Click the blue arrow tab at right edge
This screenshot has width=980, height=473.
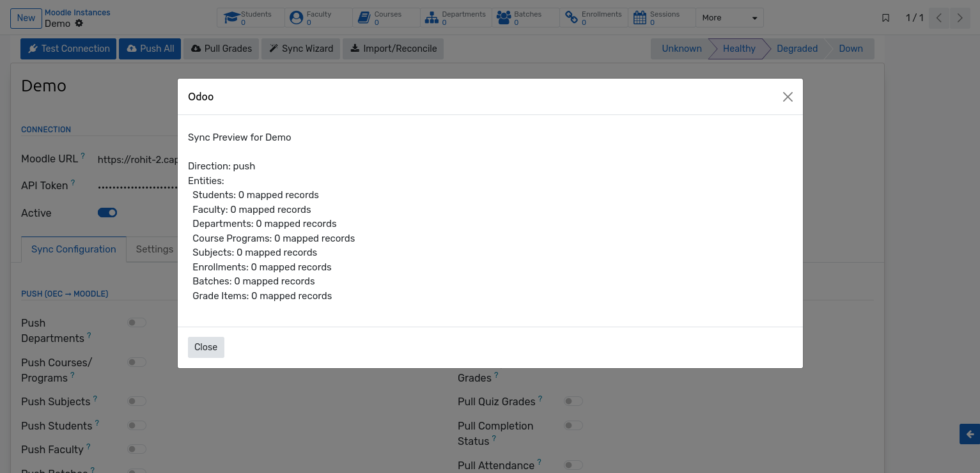click(x=970, y=434)
